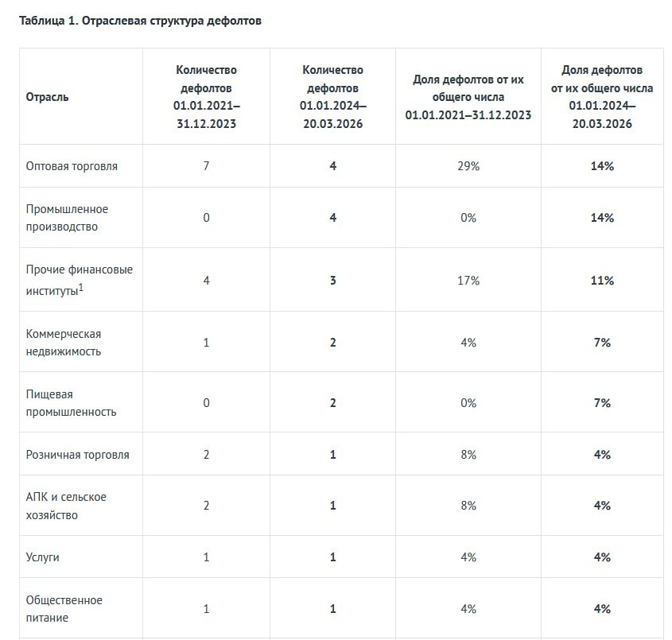Click the footnote 1 superscript after 'институты'

[81, 287]
